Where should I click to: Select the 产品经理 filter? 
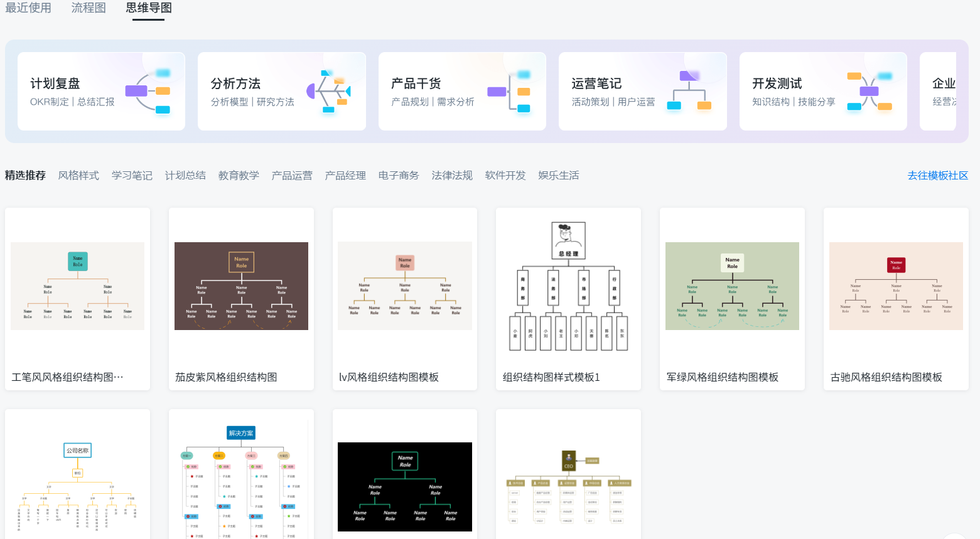click(x=345, y=176)
